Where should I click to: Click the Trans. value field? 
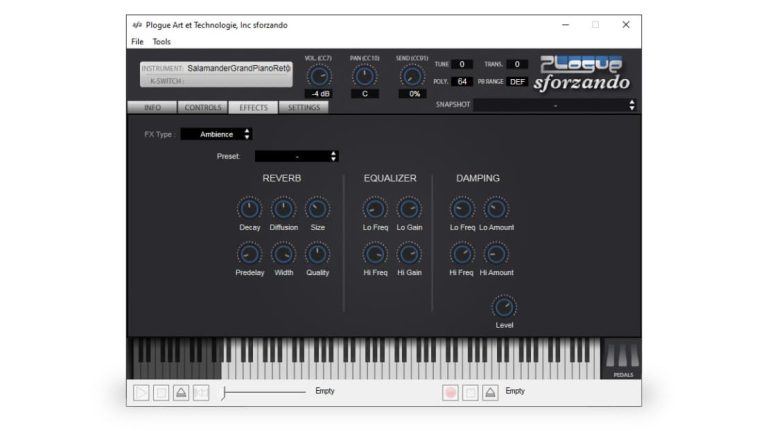coord(517,64)
